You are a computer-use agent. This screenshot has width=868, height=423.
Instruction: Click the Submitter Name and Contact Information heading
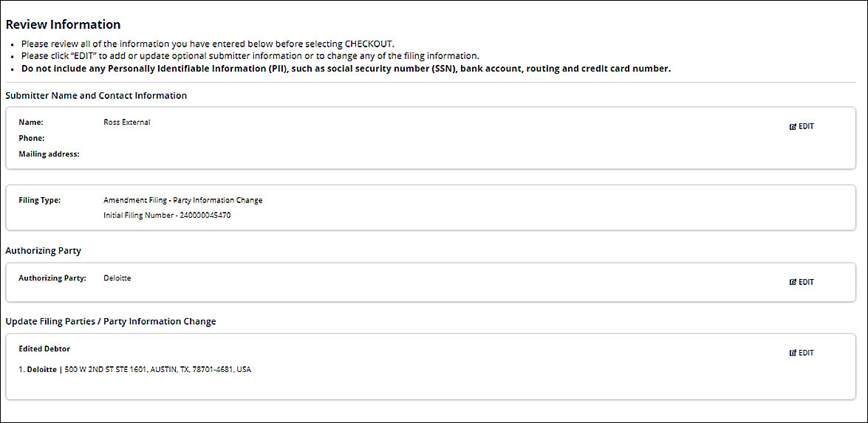[96, 95]
